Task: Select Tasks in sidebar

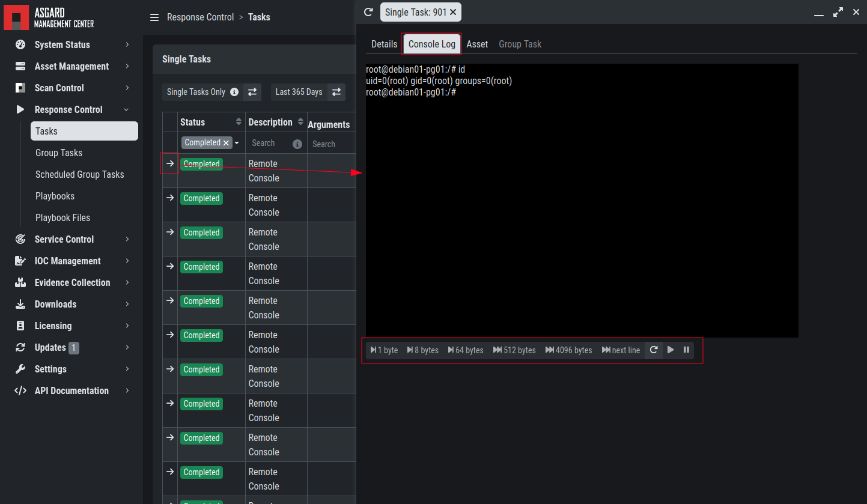Action: [84, 131]
